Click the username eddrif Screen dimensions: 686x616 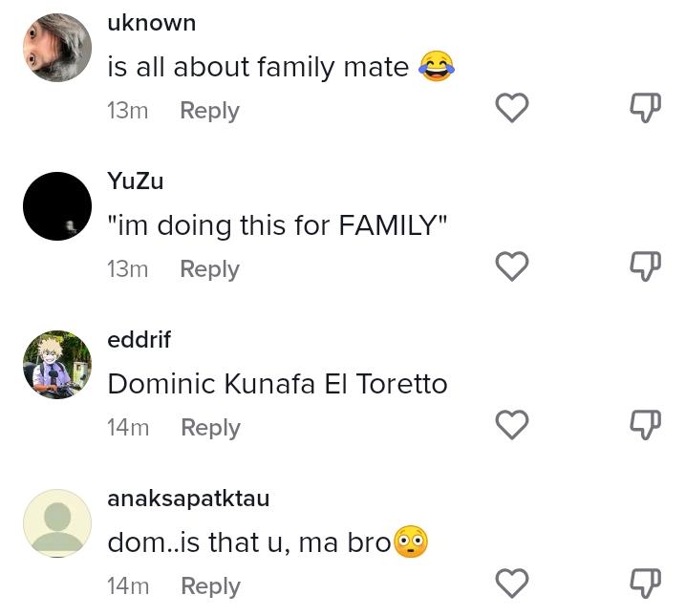pos(139,340)
